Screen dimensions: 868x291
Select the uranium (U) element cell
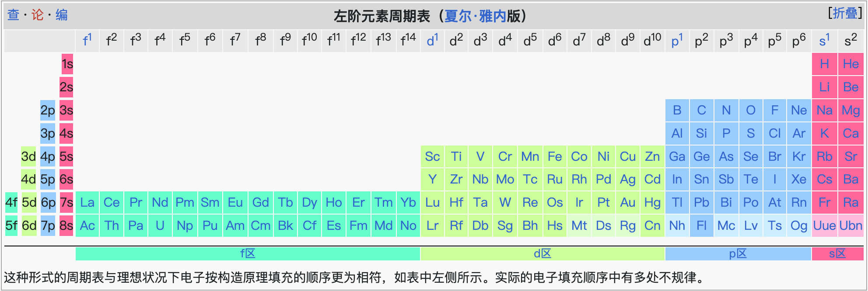(x=160, y=225)
